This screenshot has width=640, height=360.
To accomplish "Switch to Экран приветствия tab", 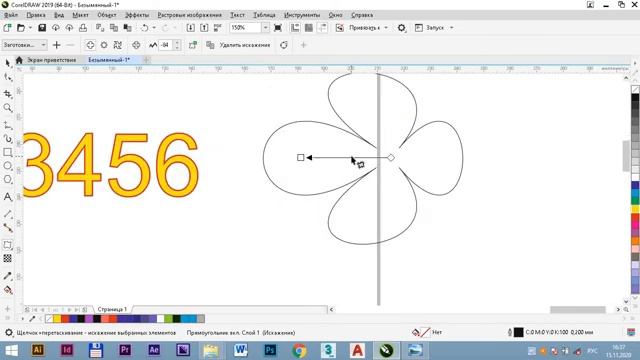I will point(52,60).
